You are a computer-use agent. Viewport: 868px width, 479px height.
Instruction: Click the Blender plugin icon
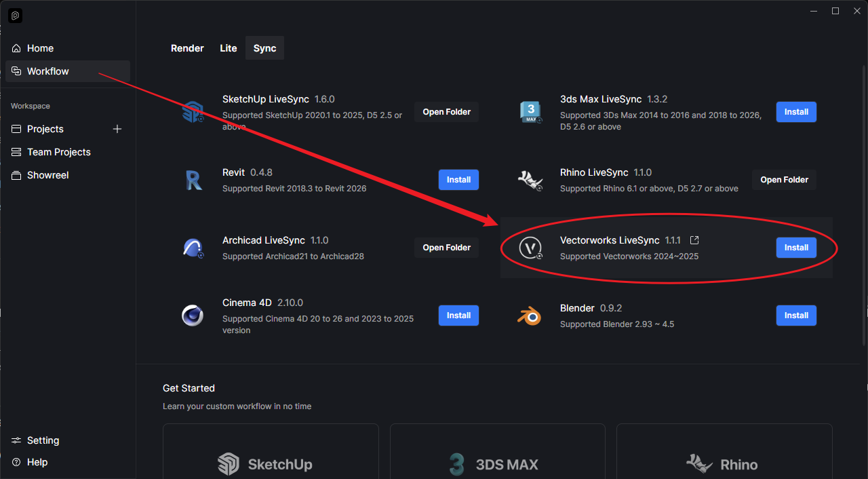click(530, 315)
